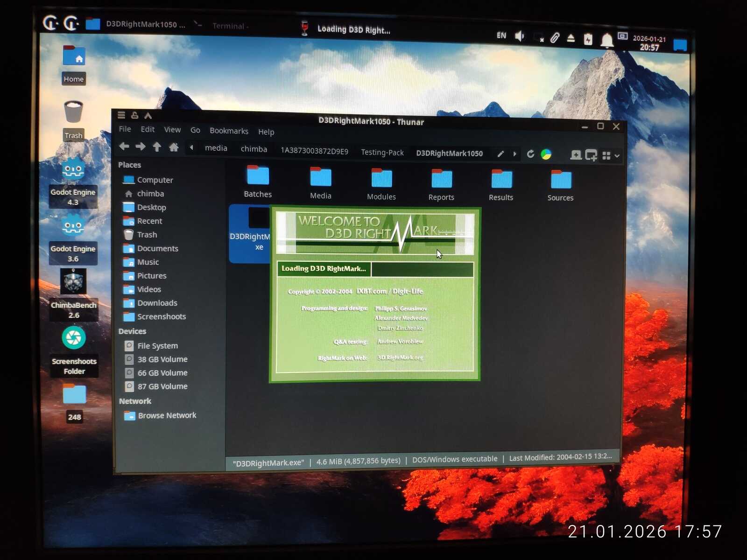
Task: Select the Godot Engine 3.6 desktop icon
Action: 73,239
